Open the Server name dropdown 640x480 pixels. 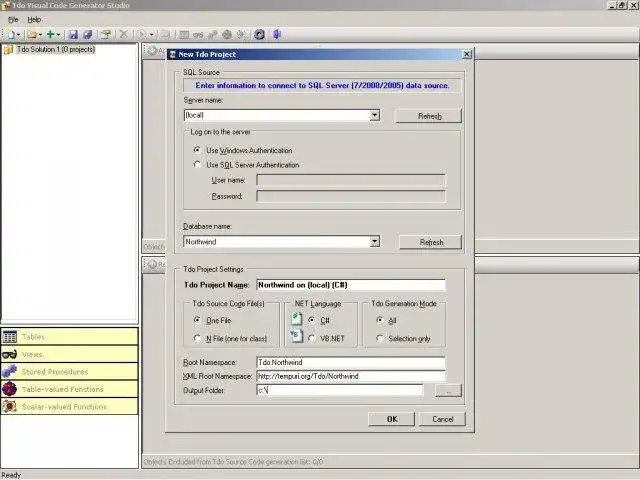(375, 116)
